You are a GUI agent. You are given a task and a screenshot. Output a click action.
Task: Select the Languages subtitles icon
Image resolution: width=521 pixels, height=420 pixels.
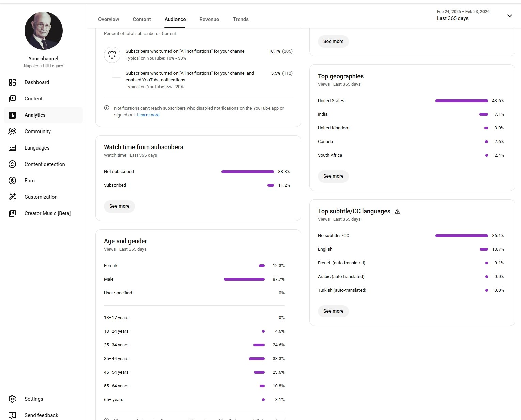tap(12, 148)
